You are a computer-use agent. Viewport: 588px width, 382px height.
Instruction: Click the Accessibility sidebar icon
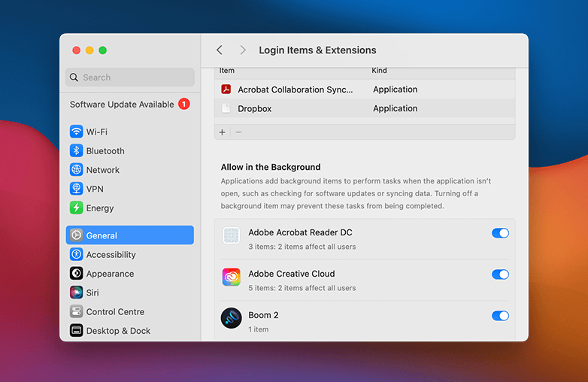[76, 255]
